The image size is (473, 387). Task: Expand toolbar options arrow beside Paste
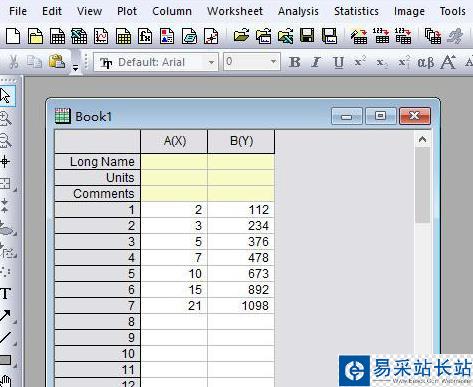click(76, 68)
